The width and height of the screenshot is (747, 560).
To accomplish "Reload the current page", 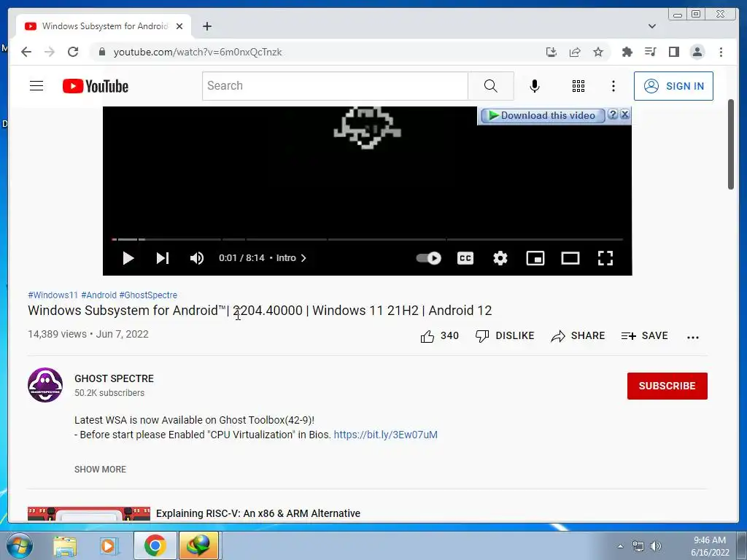I will pyautogui.click(x=73, y=52).
